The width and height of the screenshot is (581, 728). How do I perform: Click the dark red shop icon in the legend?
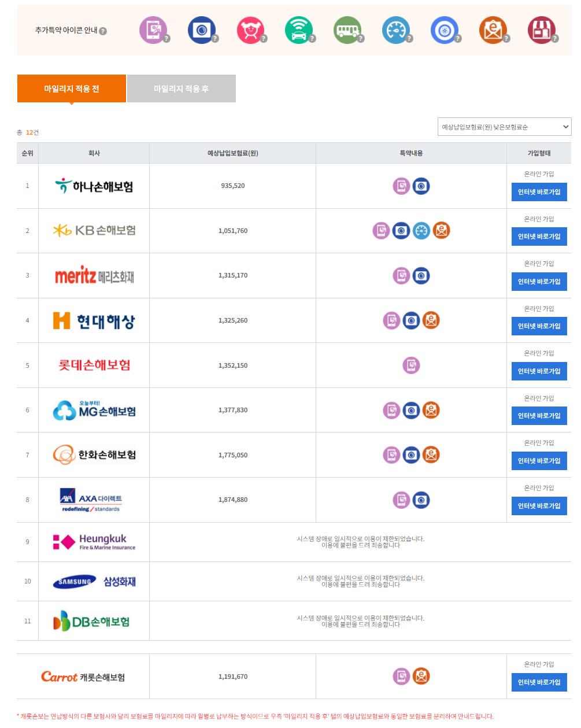click(x=542, y=30)
